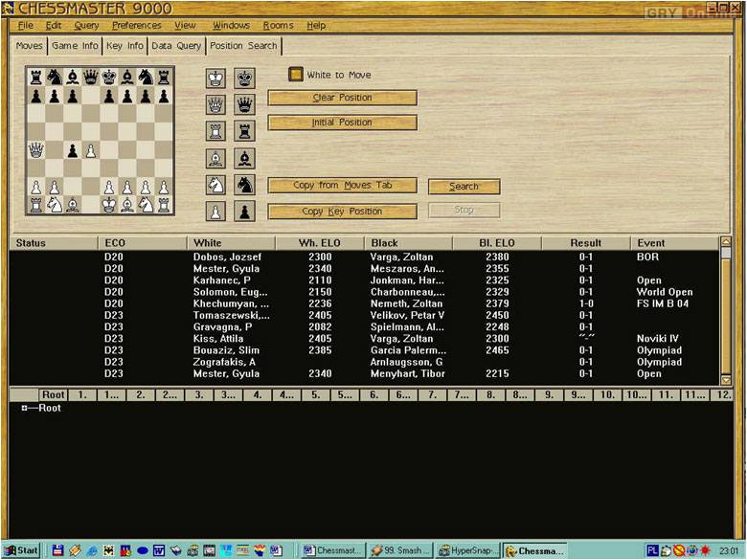Image resolution: width=747 pixels, height=560 pixels.
Task: Select the Khechumyan game row
Action: tap(364, 303)
